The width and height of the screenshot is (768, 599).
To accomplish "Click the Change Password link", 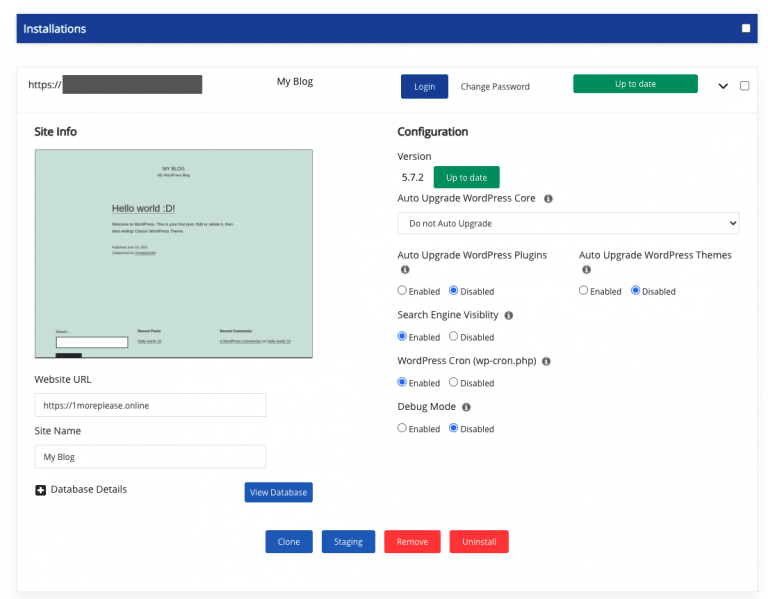I will pyautogui.click(x=495, y=87).
